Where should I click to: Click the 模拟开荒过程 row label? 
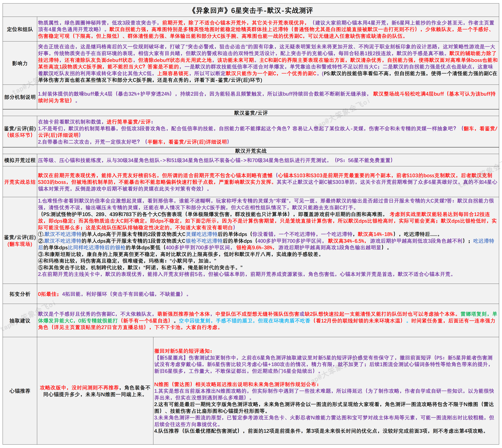pyautogui.click(x=20, y=160)
